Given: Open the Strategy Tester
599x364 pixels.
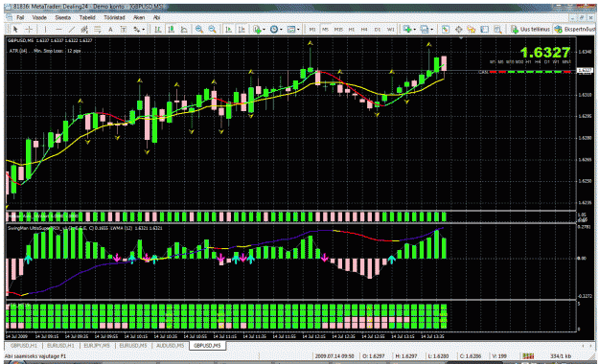Looking at the screenshot, I should click(x=497, y=30).
